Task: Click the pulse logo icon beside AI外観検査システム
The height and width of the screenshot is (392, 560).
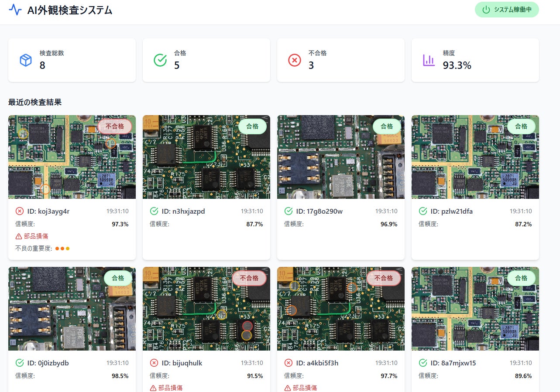Action: tap(15, 10)
